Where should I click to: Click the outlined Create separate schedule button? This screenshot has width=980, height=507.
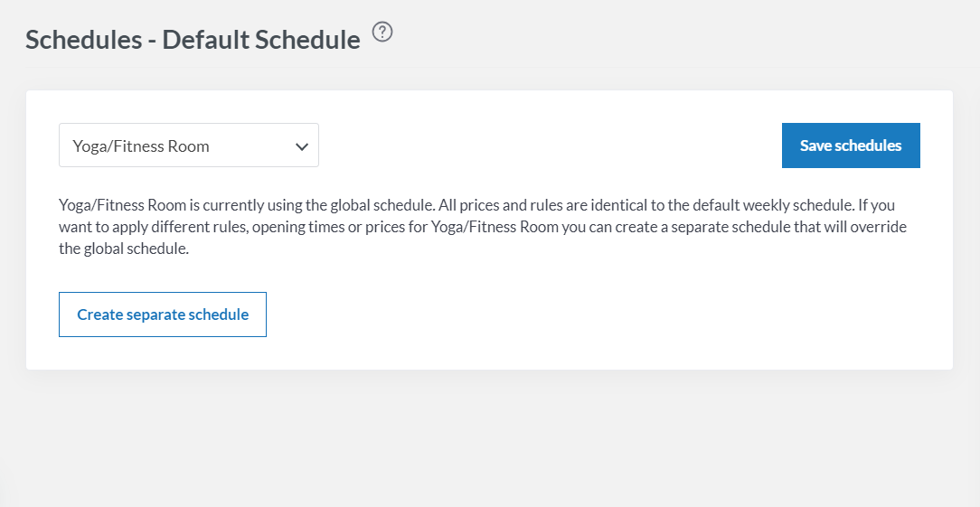(163, 315)
